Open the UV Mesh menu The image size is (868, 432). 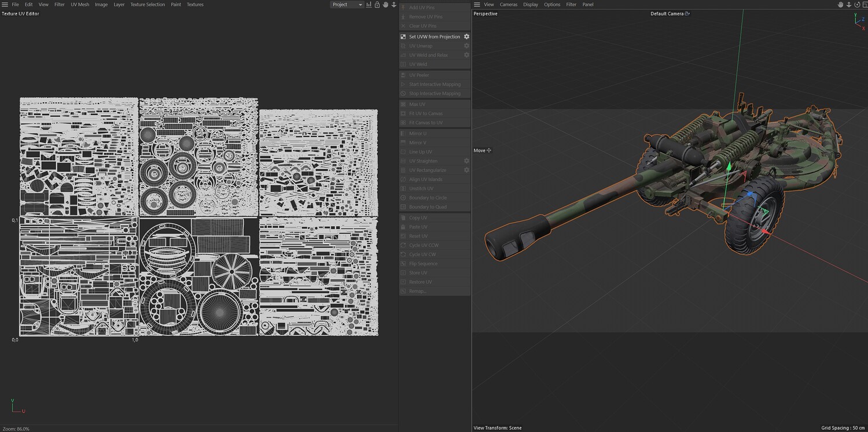(x=80, y=5)
